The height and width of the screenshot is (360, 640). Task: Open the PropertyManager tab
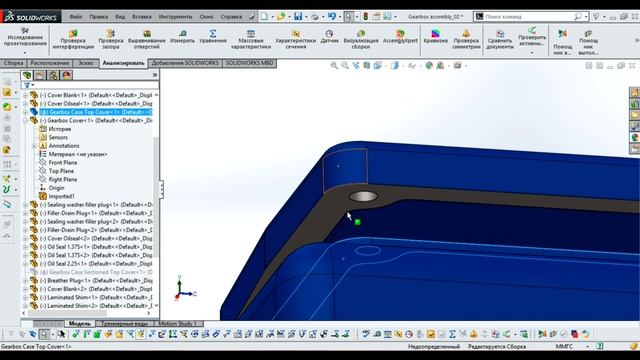click(40, 75)
